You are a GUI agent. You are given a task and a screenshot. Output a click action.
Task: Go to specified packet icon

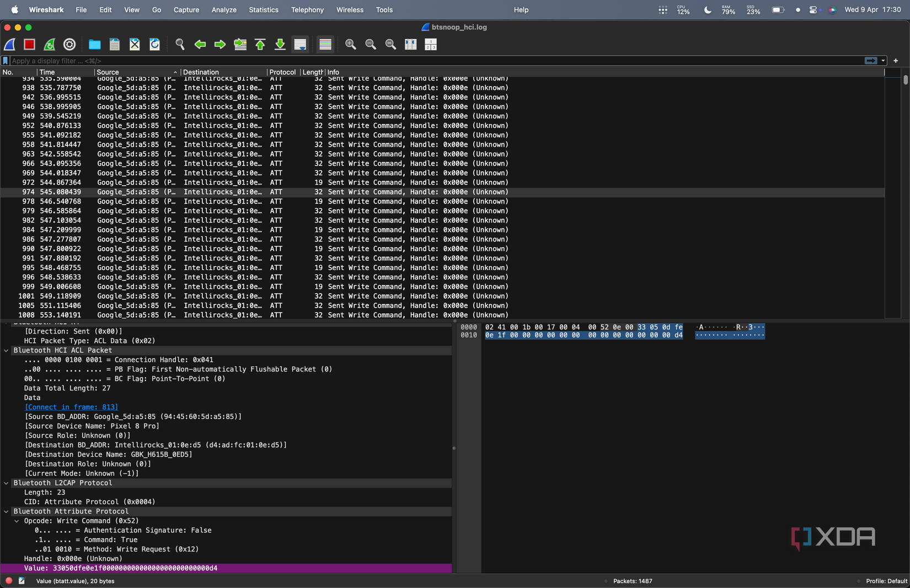(x=240, y=45)
